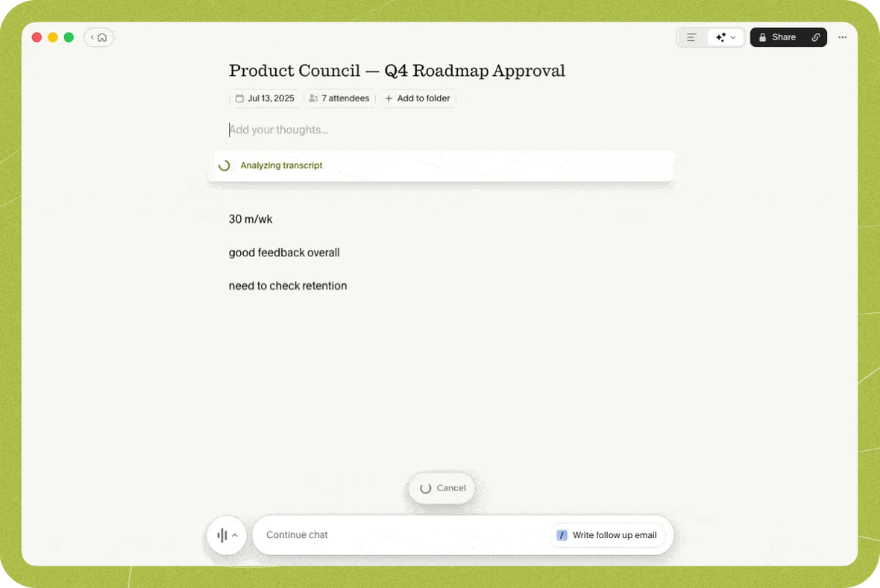
Task: Select the note good feedback overall
Action: (284, 253)
